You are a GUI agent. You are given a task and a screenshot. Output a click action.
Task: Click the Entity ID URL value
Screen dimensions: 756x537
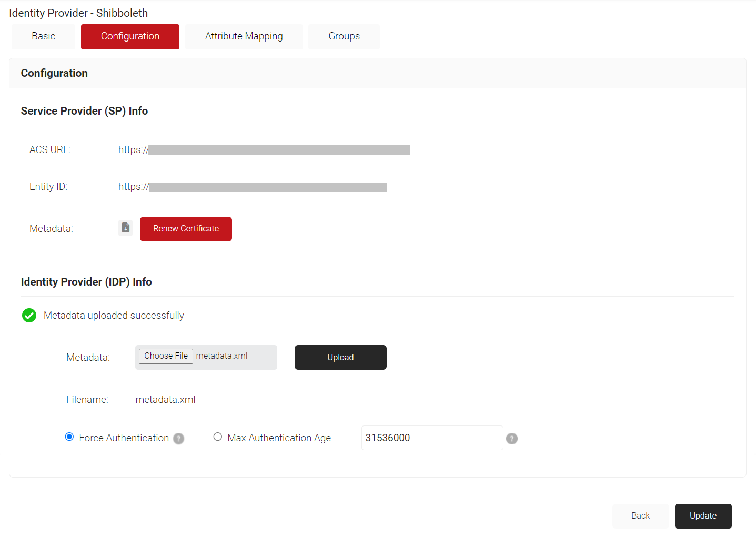click(253, 187)
